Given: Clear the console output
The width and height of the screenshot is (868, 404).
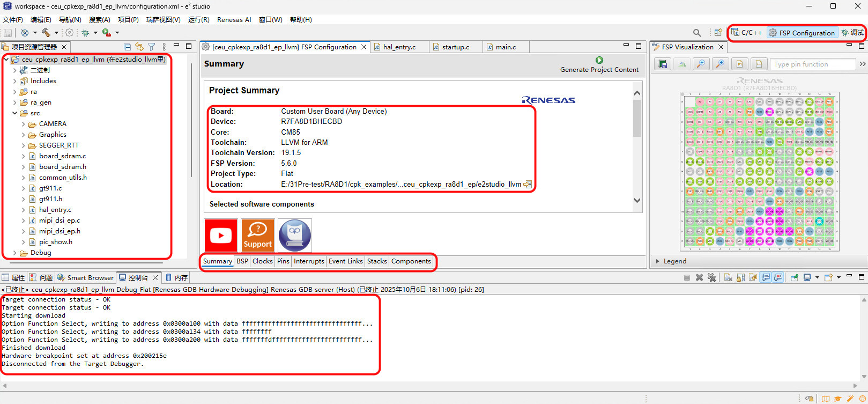Looking at the screenshot, I should [x=728, y=277].
